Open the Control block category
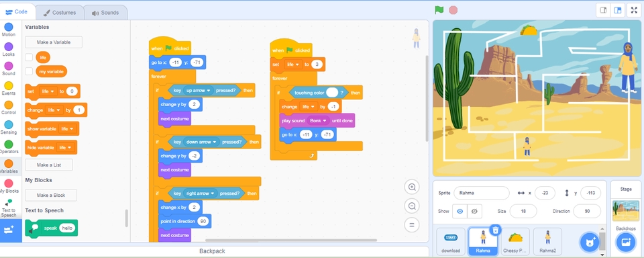This screenshot has height=258, width=644. tap(9, 107)
